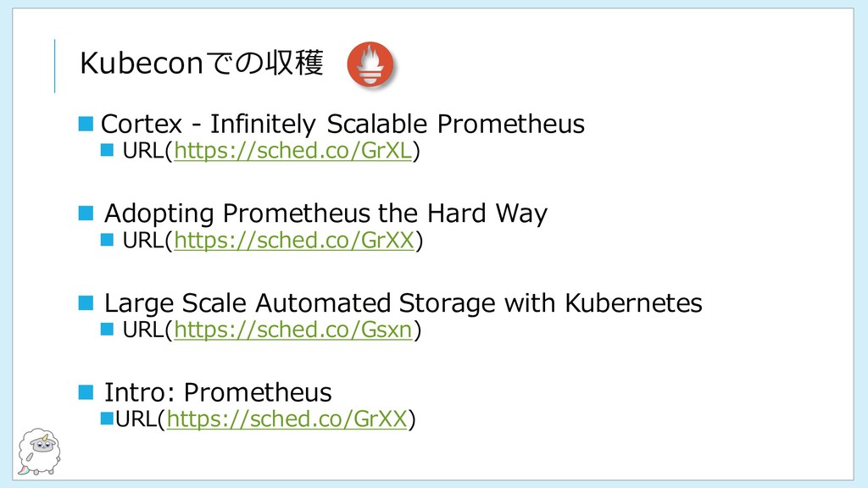Click the vertical accent line beside the title

coord(55,66)
